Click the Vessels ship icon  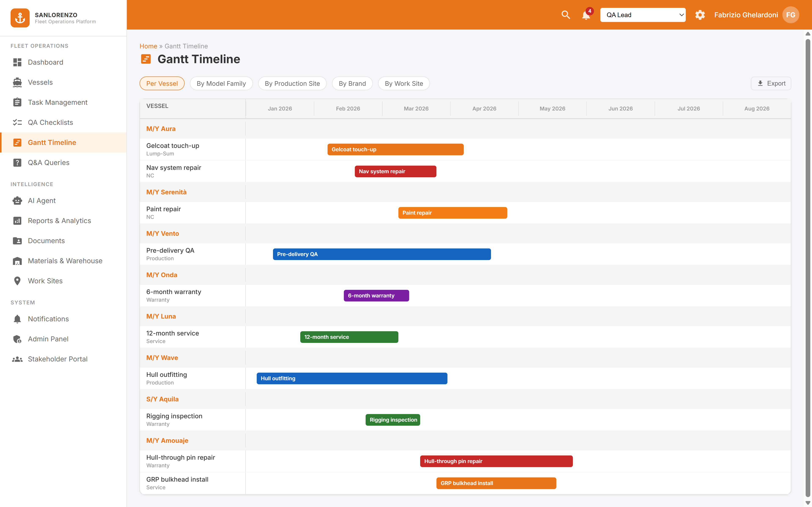pos(18,82)
